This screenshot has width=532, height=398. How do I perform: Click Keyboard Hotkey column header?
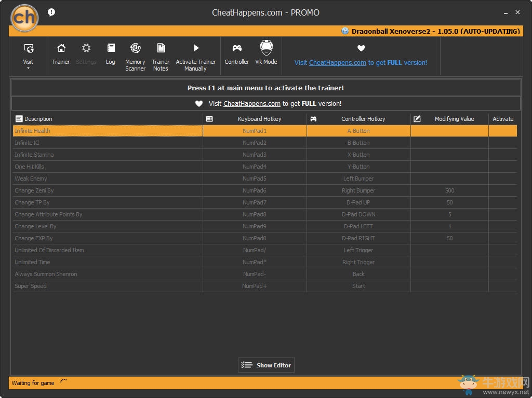260,119
